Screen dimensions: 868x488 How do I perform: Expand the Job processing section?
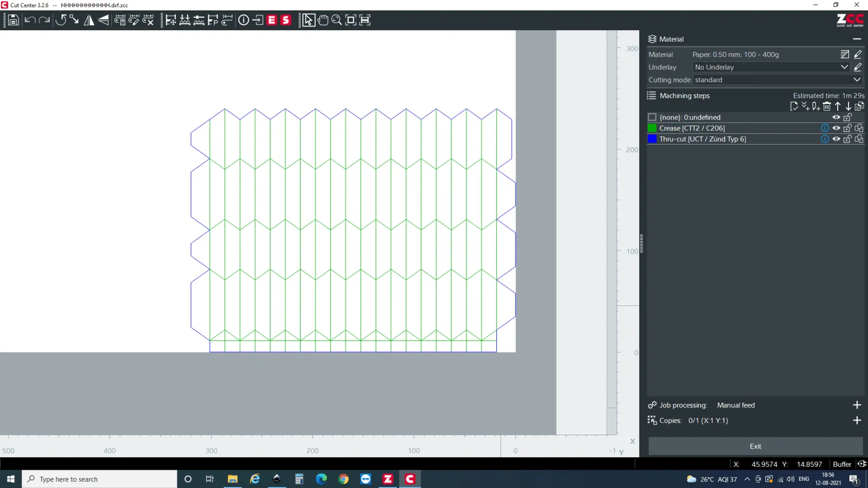tap(857, 405)
